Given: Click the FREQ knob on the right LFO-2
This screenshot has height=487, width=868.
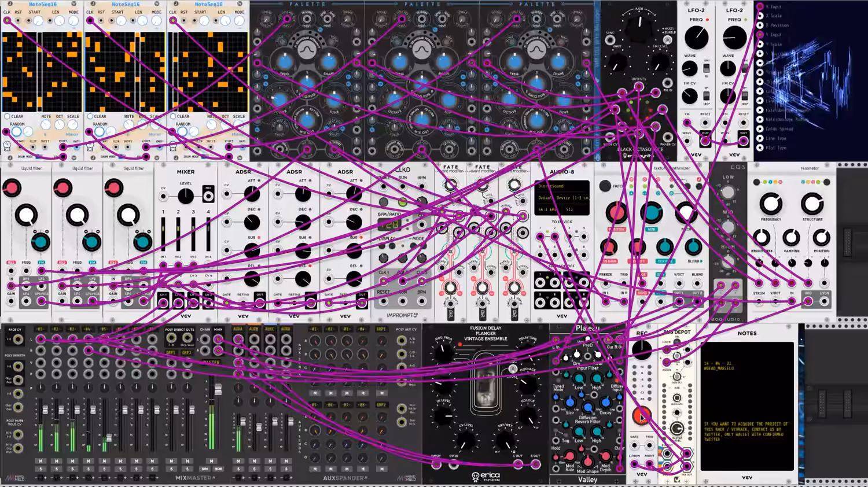Looking at the screenshot, I should point(734,38).
